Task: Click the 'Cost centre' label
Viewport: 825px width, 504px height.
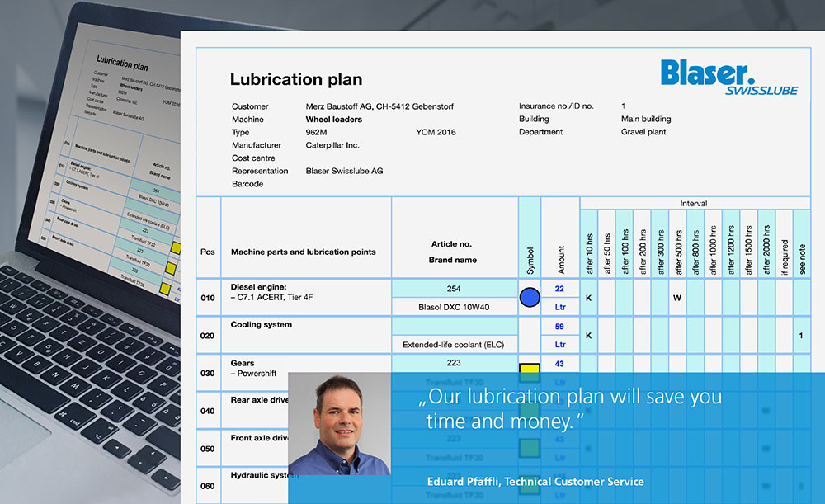Action: (253, 158)
